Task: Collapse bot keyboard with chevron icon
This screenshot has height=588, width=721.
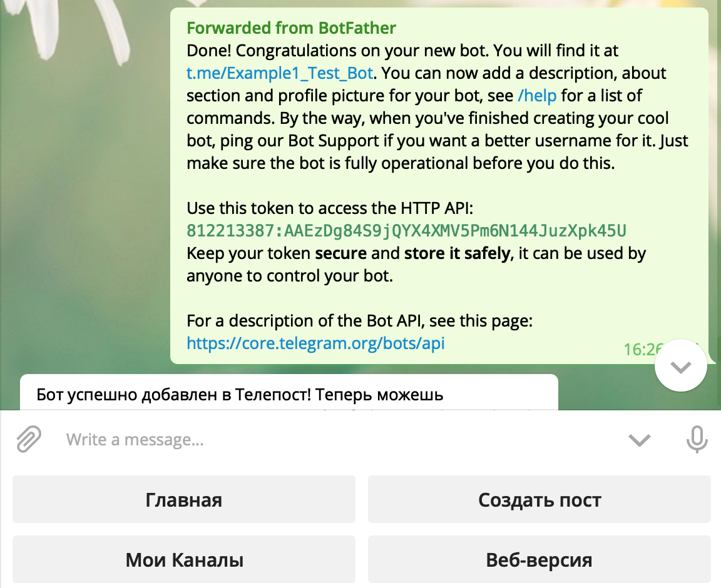Action: pos(640,440)
